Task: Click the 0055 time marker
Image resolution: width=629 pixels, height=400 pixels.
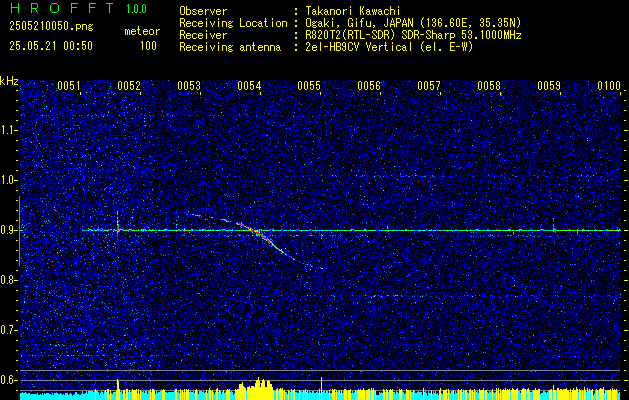Action: (x=309, y=85)
